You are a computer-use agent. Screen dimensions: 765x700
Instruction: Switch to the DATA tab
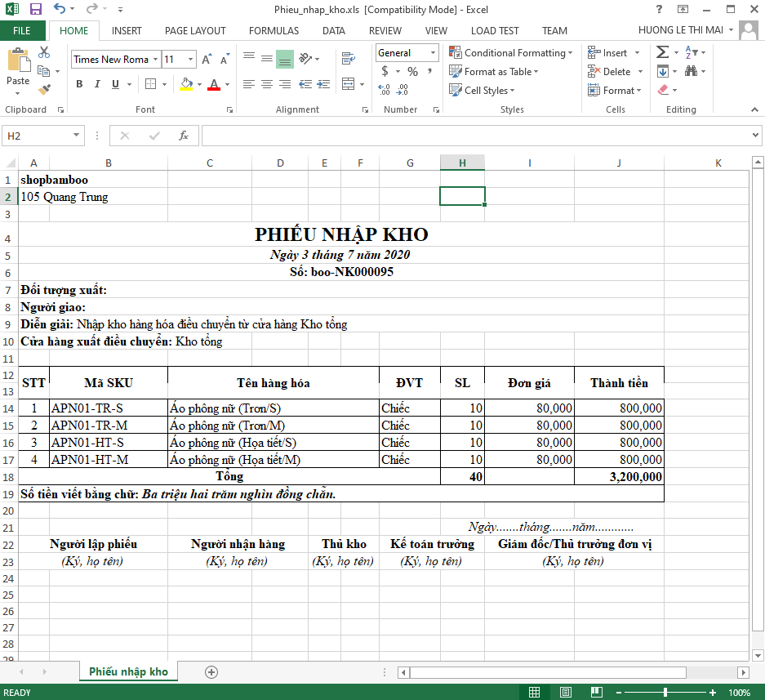pyautogui.click(x=334, y=31)
